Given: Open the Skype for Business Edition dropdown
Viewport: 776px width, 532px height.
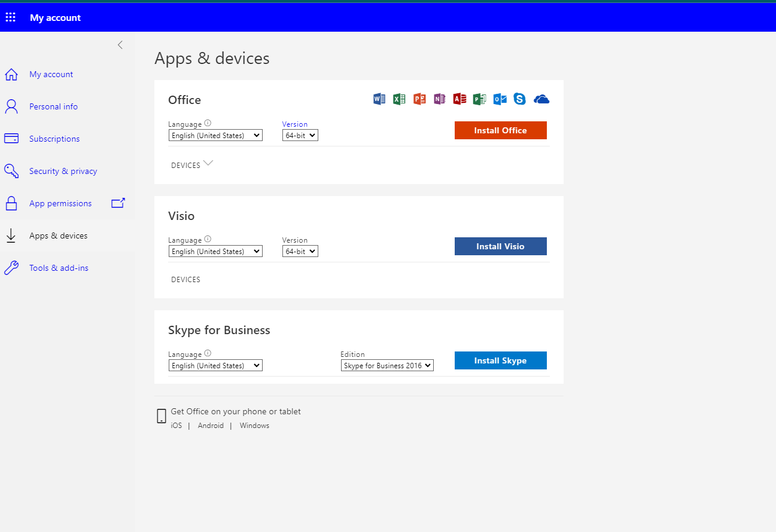Looking at the screenshot, I should click(x=387, y=366).
